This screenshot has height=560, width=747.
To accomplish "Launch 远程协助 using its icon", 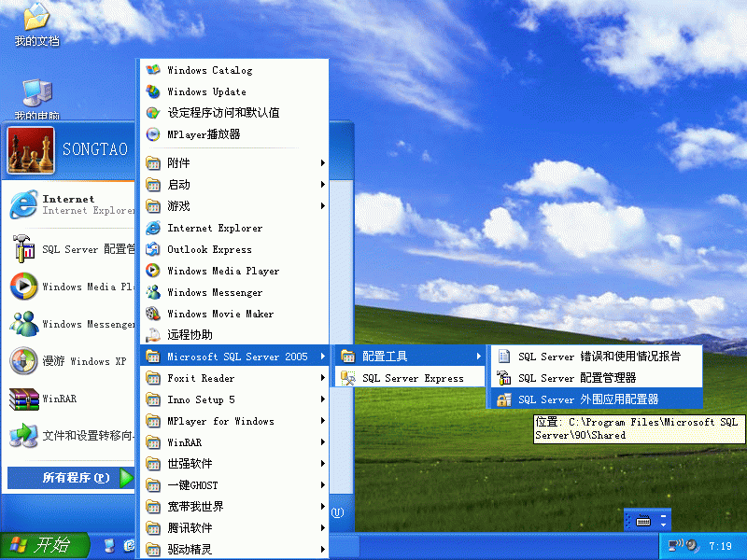I will [153, 335].
